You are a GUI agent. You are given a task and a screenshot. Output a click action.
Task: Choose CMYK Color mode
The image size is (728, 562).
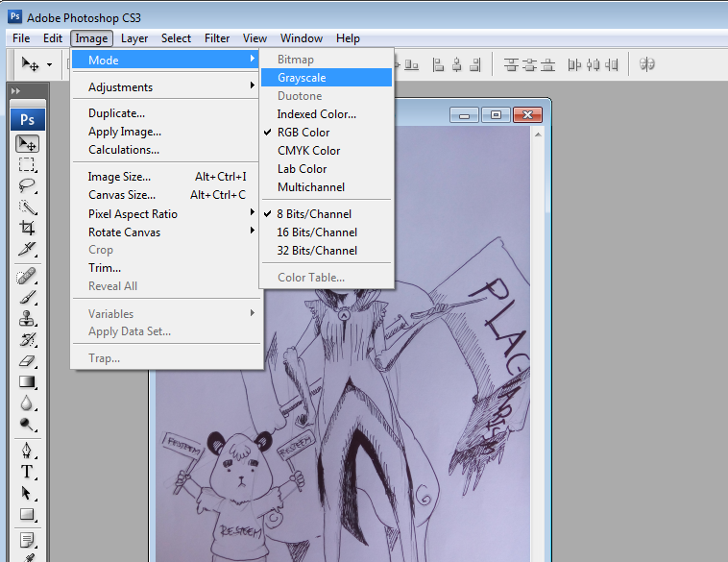point(327,151)
